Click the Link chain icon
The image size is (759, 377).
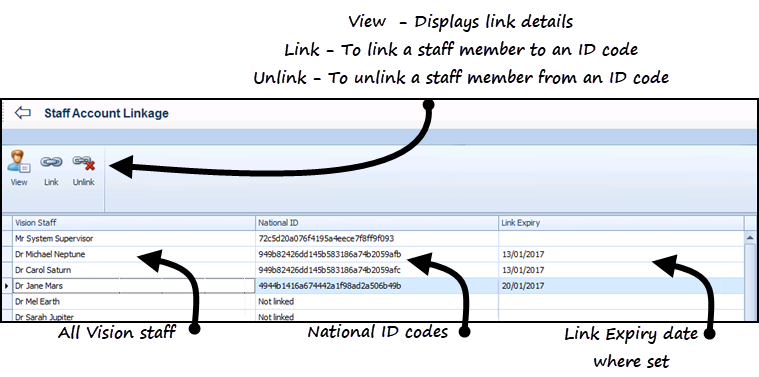[51, 168]
